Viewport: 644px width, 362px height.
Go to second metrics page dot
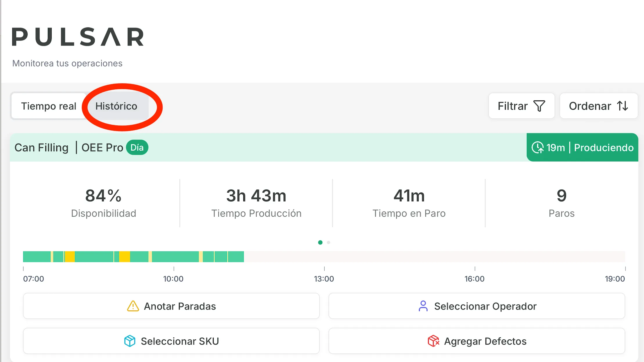328,242
